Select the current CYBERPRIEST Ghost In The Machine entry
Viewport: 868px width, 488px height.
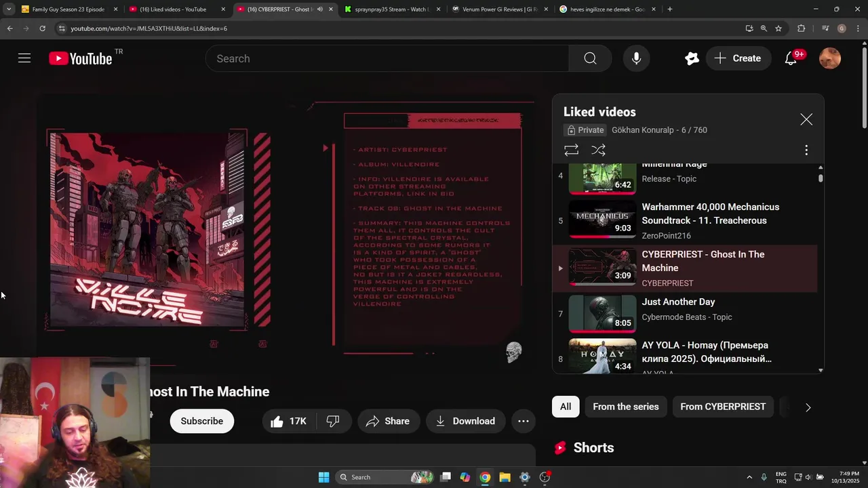pyautogui.click(x=685, y=268)
